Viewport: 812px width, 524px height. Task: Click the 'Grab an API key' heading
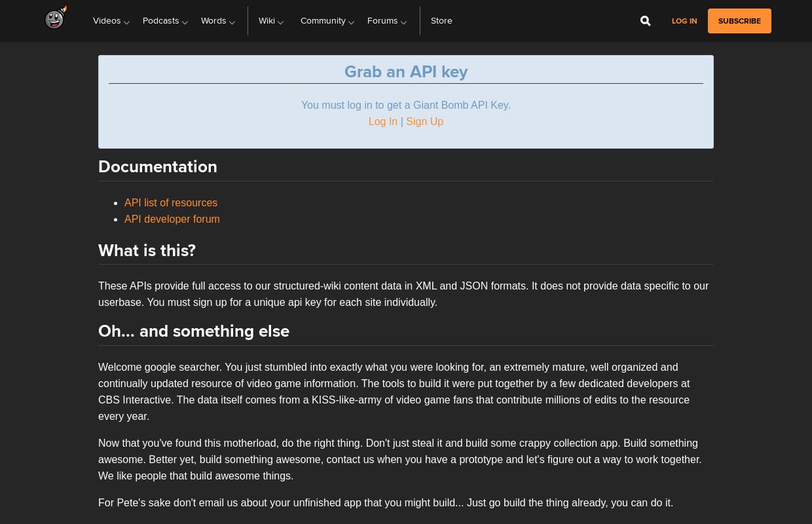(406, 72)
